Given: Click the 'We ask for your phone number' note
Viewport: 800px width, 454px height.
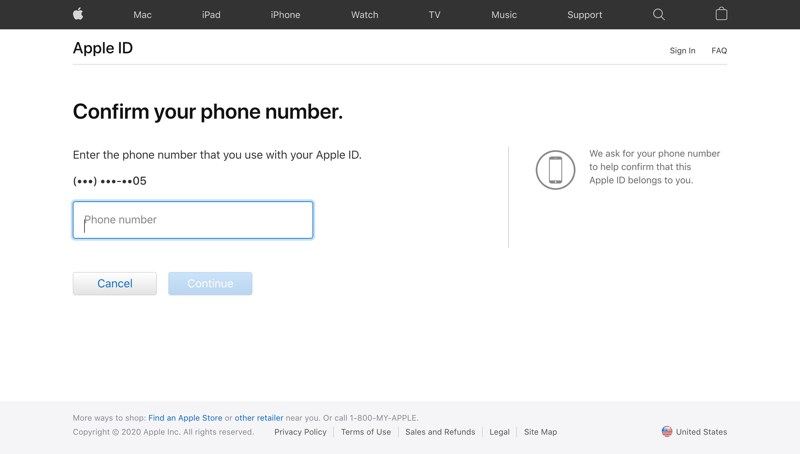Looking at the screenshot, I should pos(655,167).
